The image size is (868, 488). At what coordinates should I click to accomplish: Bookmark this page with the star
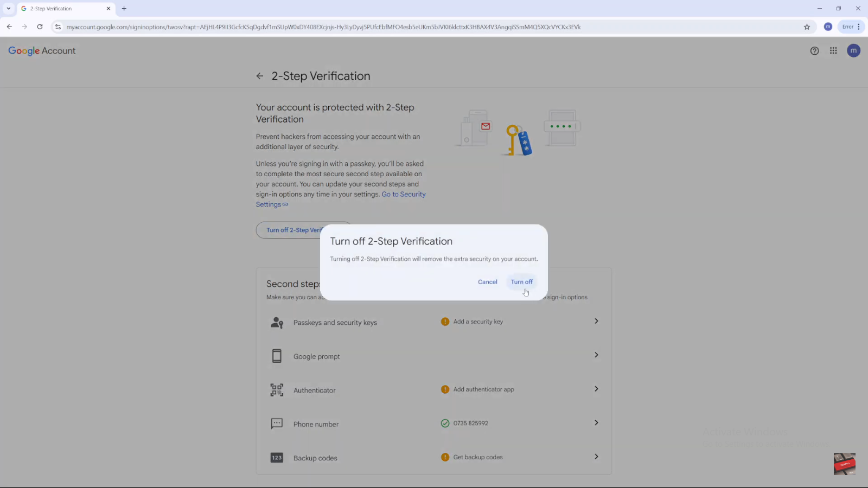(807, 27)
